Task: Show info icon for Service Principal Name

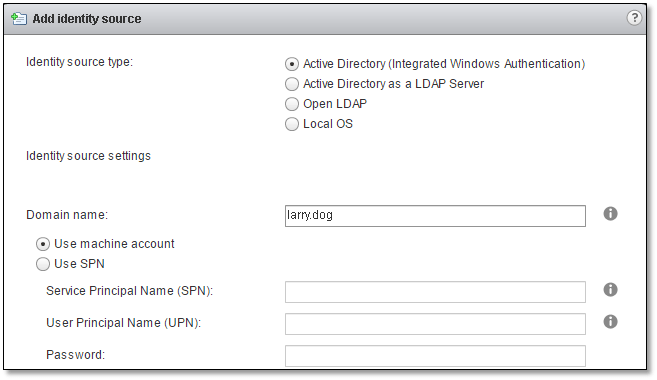Action: click(610, 290)
